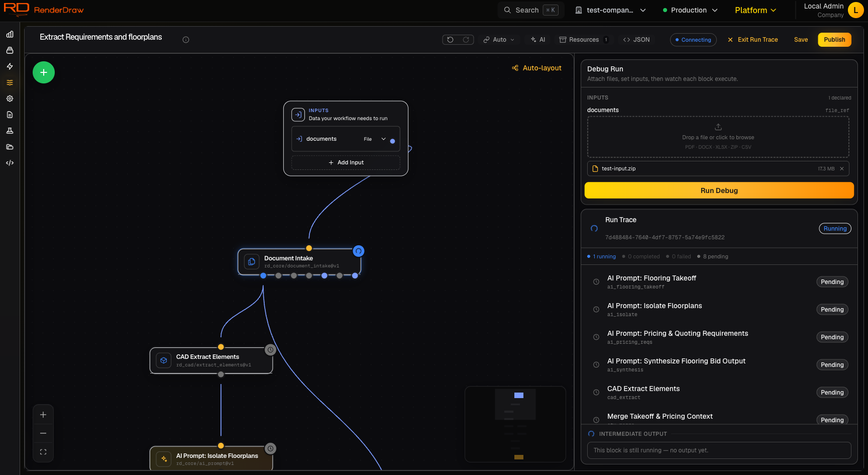Zoom in on the canvas
The height and width of the screenshot is (475, 868).
coord(43,415)
